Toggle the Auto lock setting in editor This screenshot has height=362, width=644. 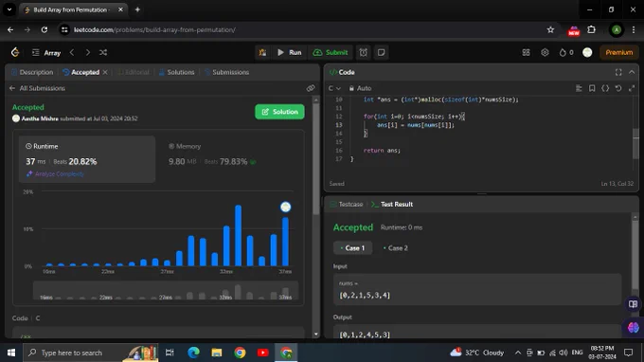[360, 88]
